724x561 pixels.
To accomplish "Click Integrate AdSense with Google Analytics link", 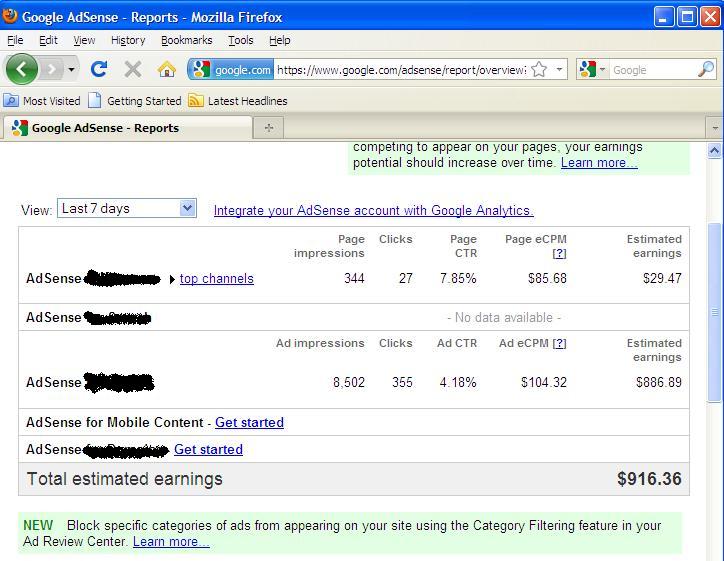I will pos(373,210).
